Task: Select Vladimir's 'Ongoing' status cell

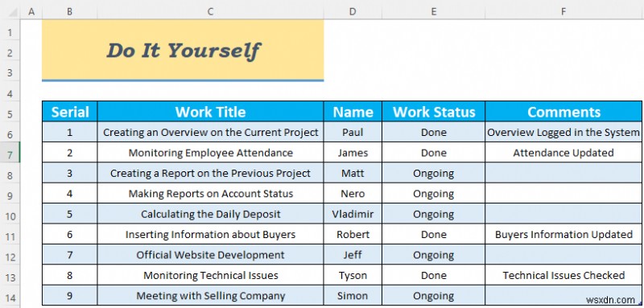Action: tap(433, 214)
